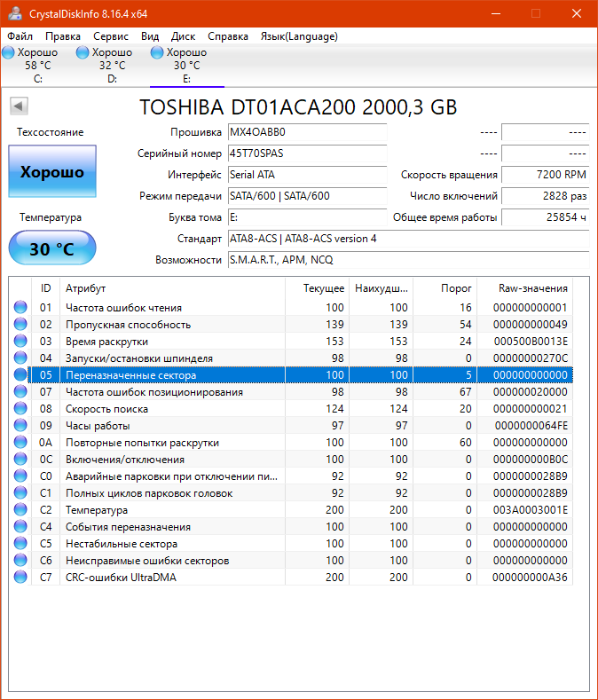The image size is (598, 700).
Task: Click status orb for attribute C1 row
Action: click(20, 493)
